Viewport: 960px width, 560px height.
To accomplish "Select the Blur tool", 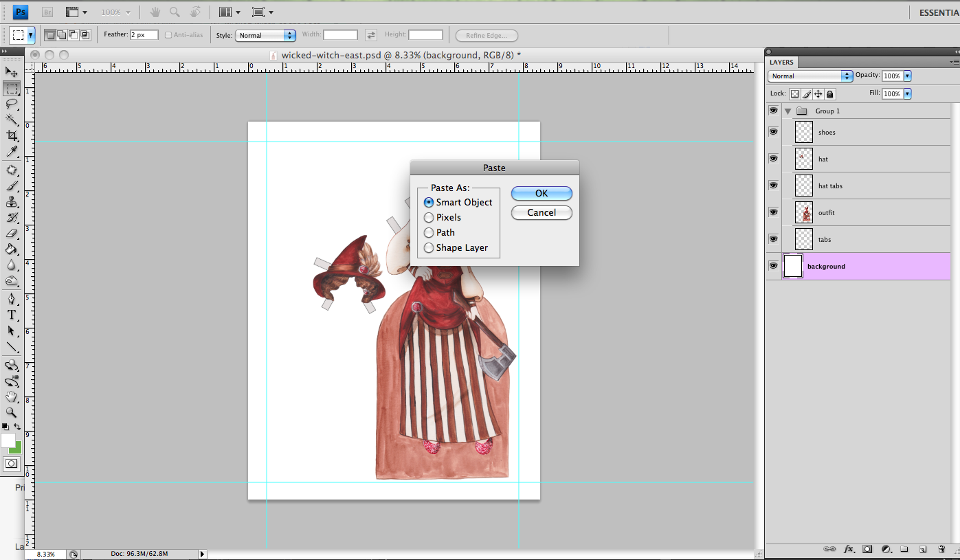I will 12,265.
